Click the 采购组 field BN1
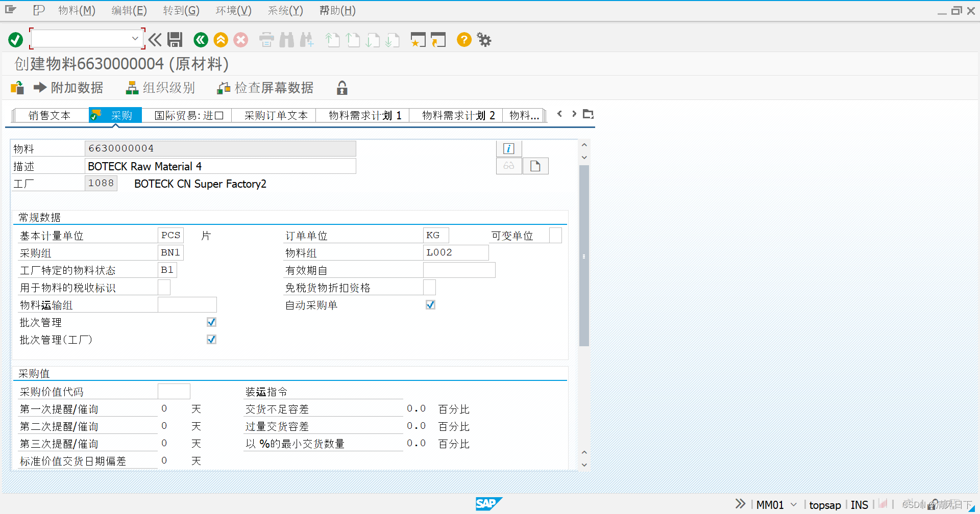 (170, 252)
